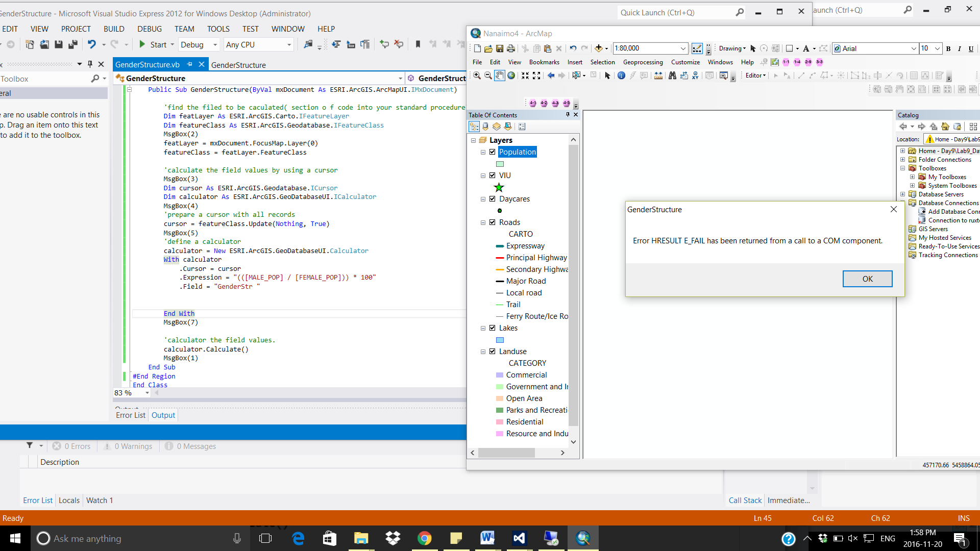Click the Start debugging button
Screen dimensions: 980x551
pyautogui.click(x=153, y=45)
